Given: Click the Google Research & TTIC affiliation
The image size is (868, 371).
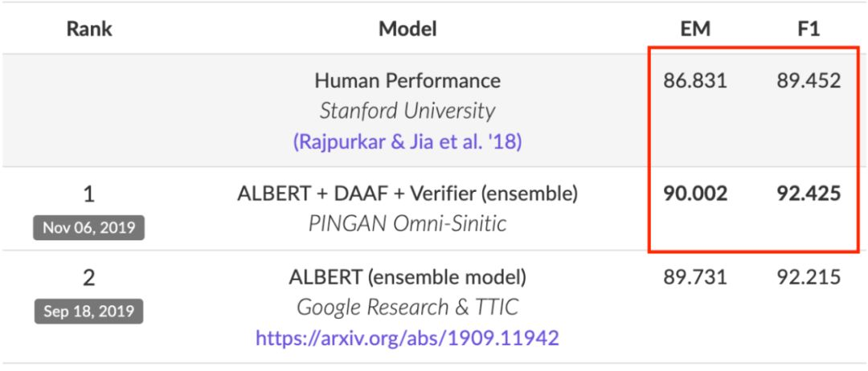Looking at the screenshot, I should pos(407,308).
